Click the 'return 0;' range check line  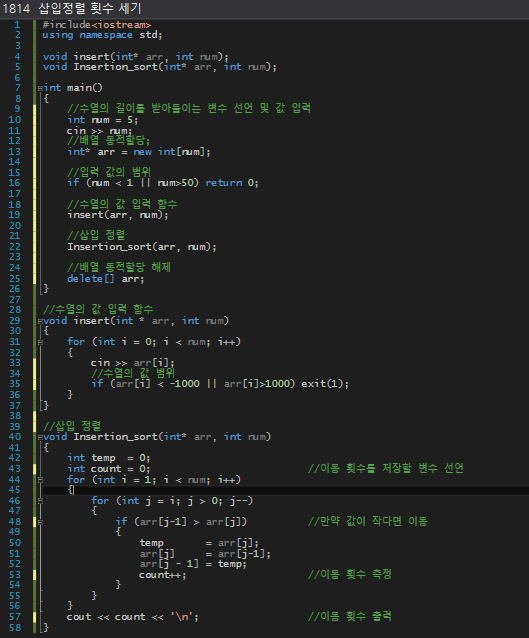(x=163, y=183)
